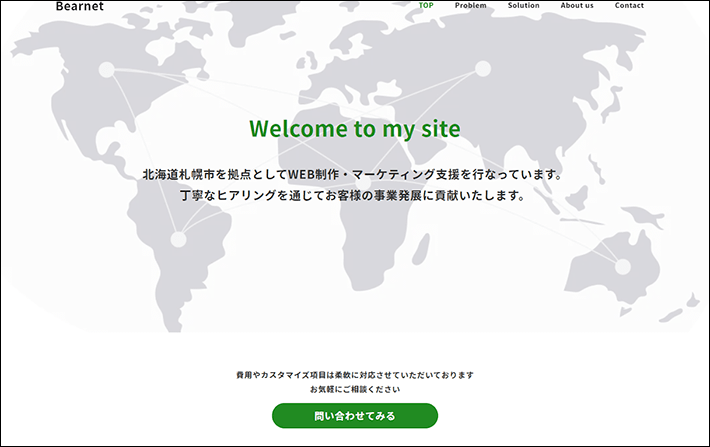Navigate to About us section
710x447 pixels.
click(577, 5)
